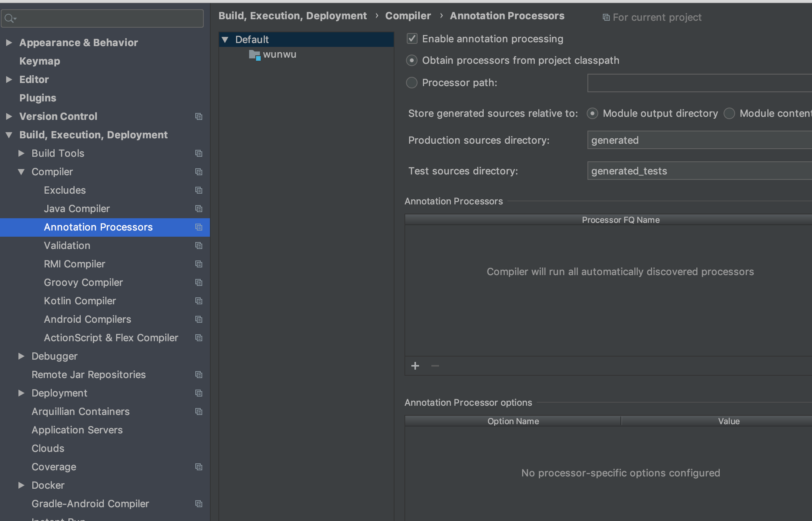Expand the Version Control section
Image resolution: width=812 pixels, height=521 pixels.
pyautogui.click(x=9, y=116)
